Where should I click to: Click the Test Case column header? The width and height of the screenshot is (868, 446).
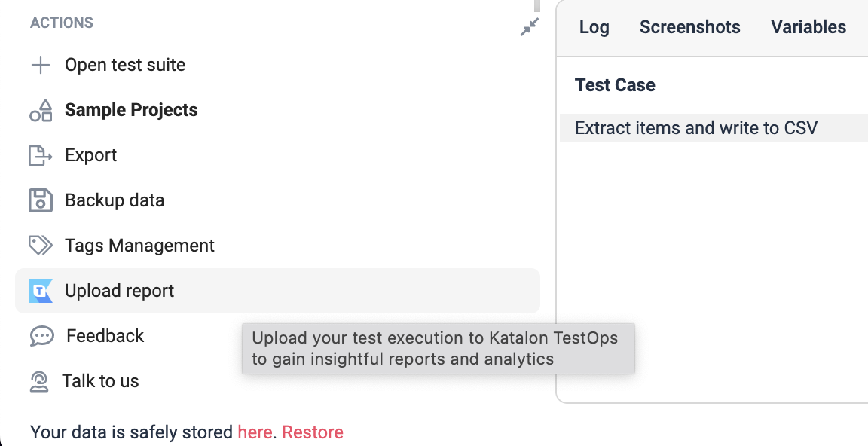coord(615,85)
